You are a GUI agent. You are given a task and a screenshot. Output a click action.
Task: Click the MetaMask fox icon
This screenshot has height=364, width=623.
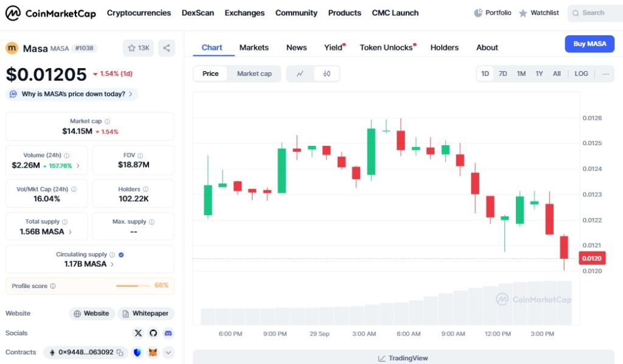(153, 352)
